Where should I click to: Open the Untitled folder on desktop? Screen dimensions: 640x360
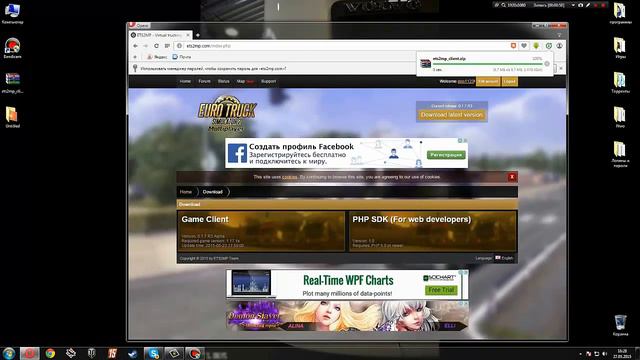[x=12, y=118]
